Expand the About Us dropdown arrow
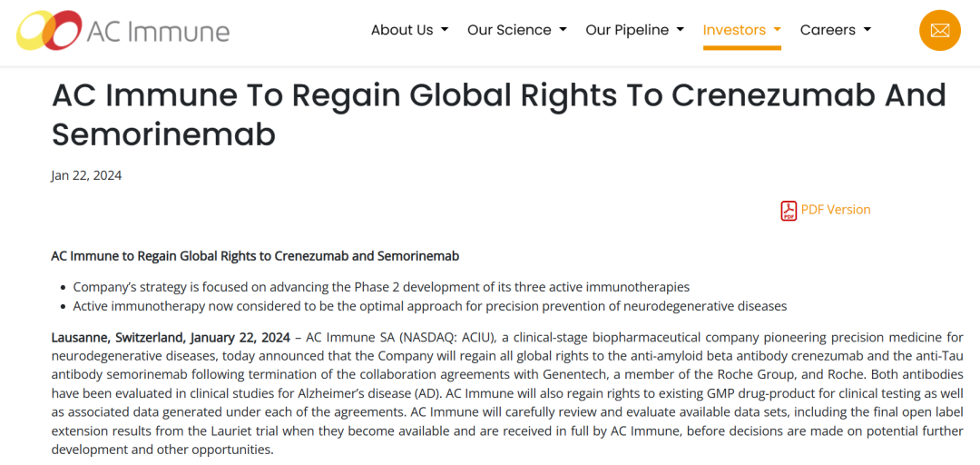The image size is (980, 465). click(x=445, y=30)
